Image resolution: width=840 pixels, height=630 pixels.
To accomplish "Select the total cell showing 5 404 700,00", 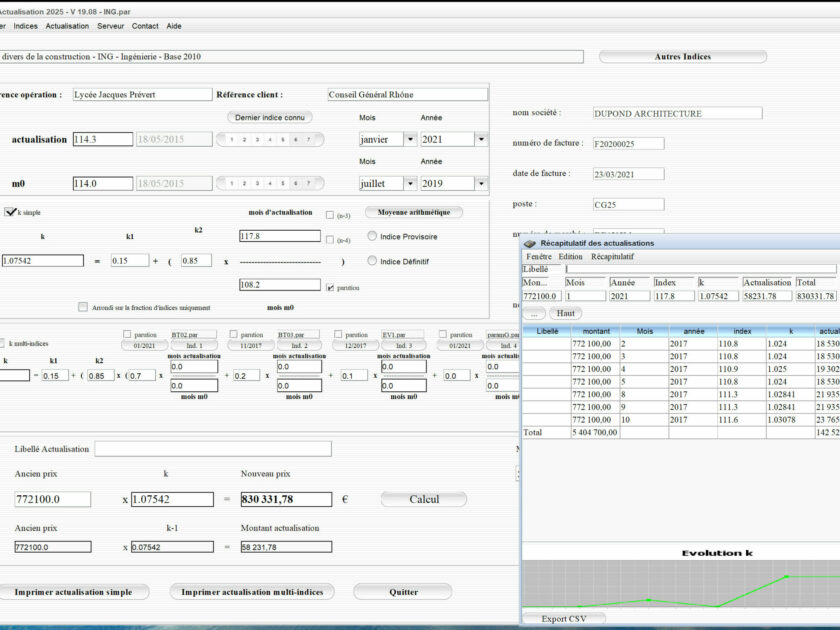I will click(596, 432).
